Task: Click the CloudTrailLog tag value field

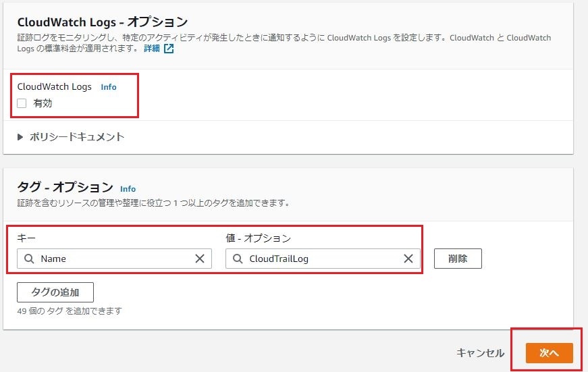Action: pos(323,259)
